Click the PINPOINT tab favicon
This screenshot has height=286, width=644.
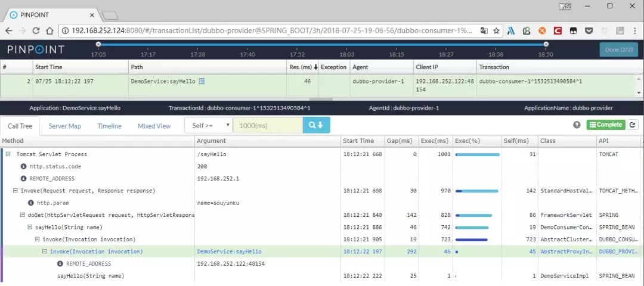click(14, 15)
